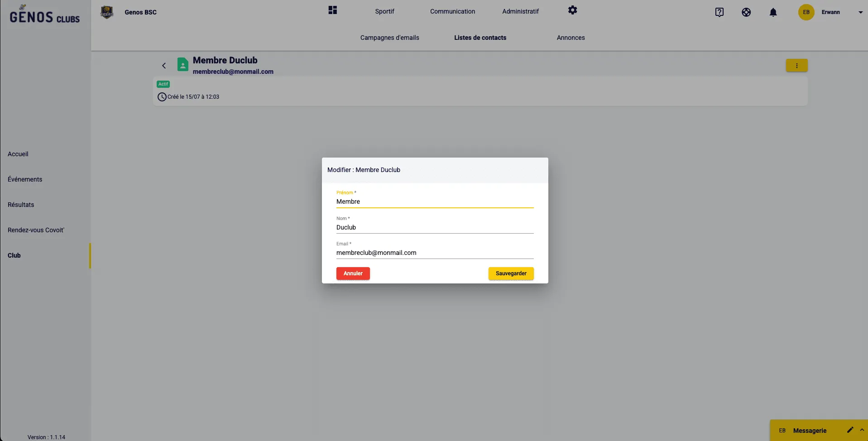
Task: Open the dashboard grid icon
Action: coord(333,10)
